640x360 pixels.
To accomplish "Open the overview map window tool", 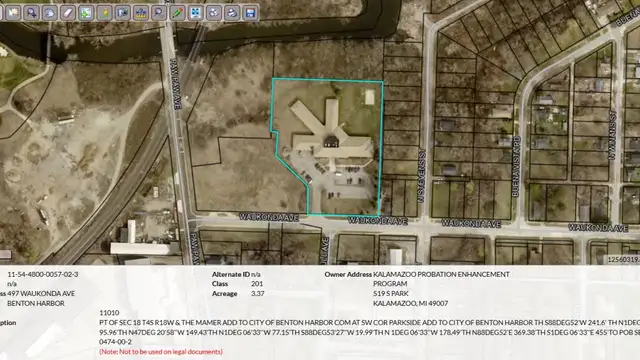I will 122,13.
